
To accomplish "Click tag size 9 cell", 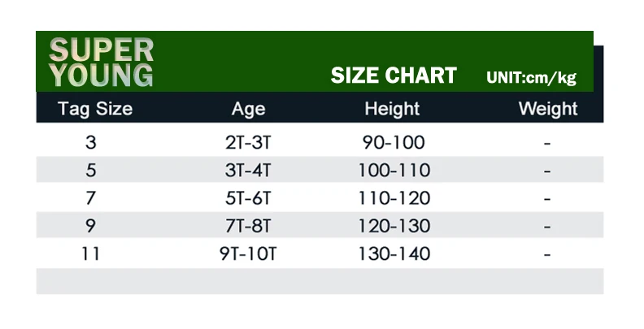I will 91,226.
